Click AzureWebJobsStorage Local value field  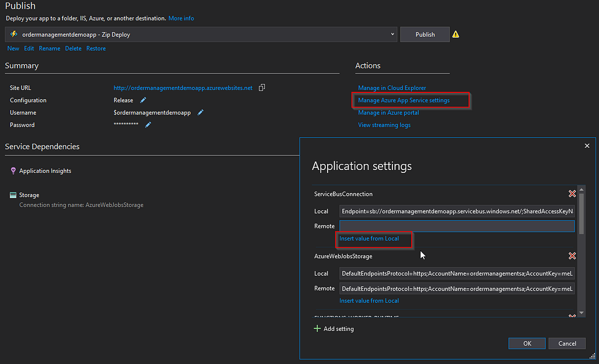coord(457,273)
